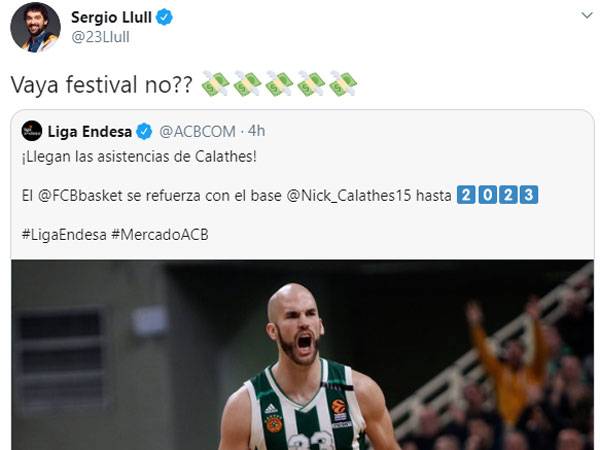Open the @ACBCOM account handle
The image size is (600, 450).
(197, 132)
